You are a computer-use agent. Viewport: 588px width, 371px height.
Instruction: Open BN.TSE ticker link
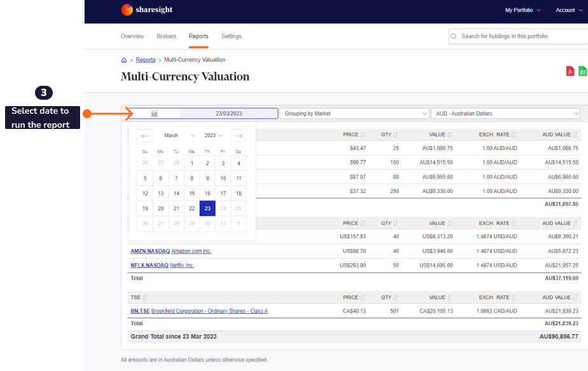click(x=140, y=311)
